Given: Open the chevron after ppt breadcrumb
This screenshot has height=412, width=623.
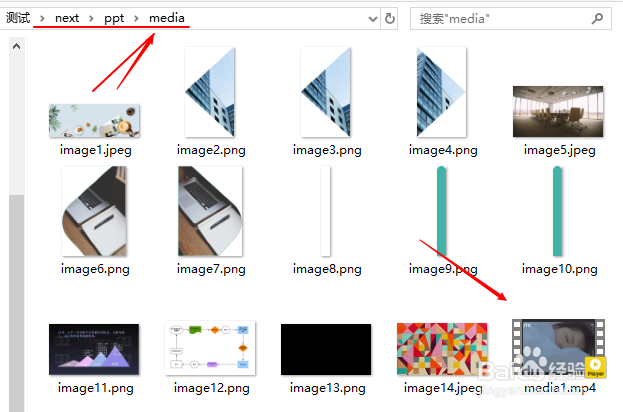Looking at the screenshot, I should pos(136,18).
